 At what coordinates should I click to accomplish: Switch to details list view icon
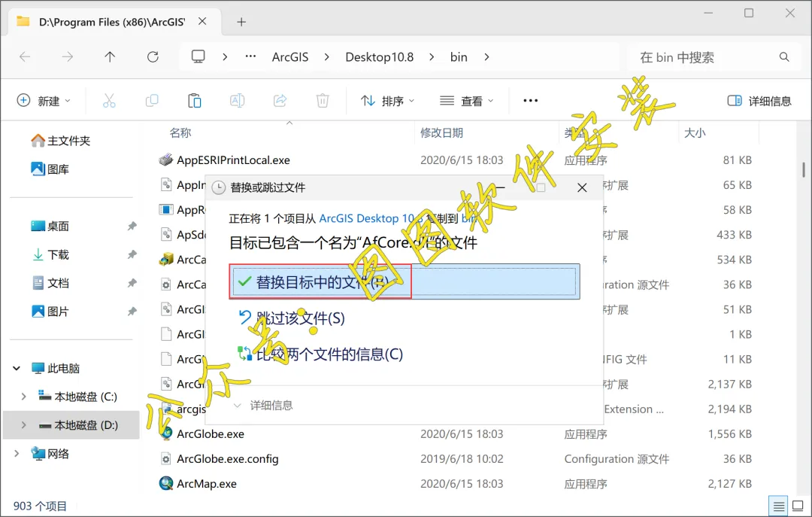click(x=778, y=506)
